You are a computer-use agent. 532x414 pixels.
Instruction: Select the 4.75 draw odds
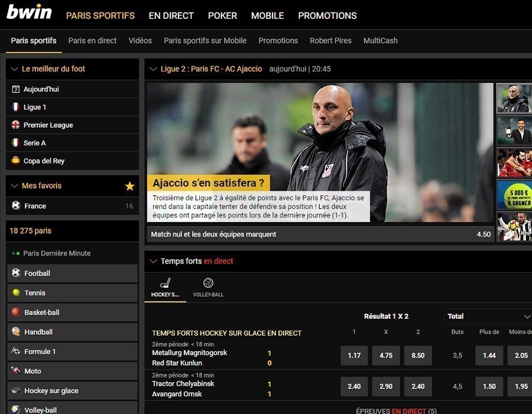[386, 355]
